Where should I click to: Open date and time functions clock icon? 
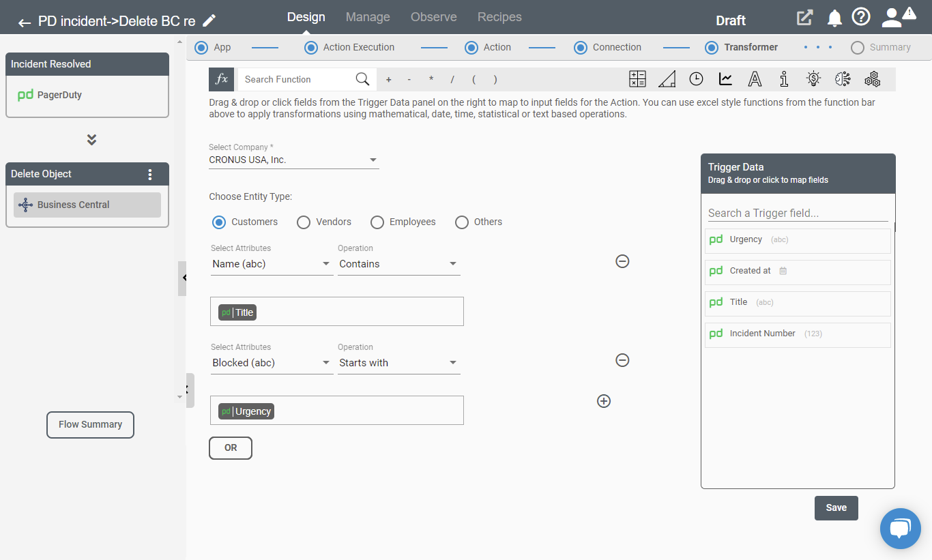coord(696,79)
